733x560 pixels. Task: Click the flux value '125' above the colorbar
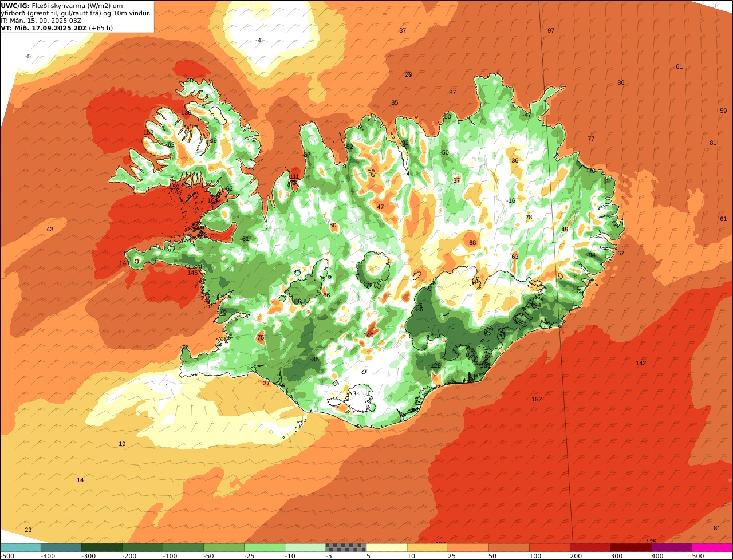pos(651,542)
